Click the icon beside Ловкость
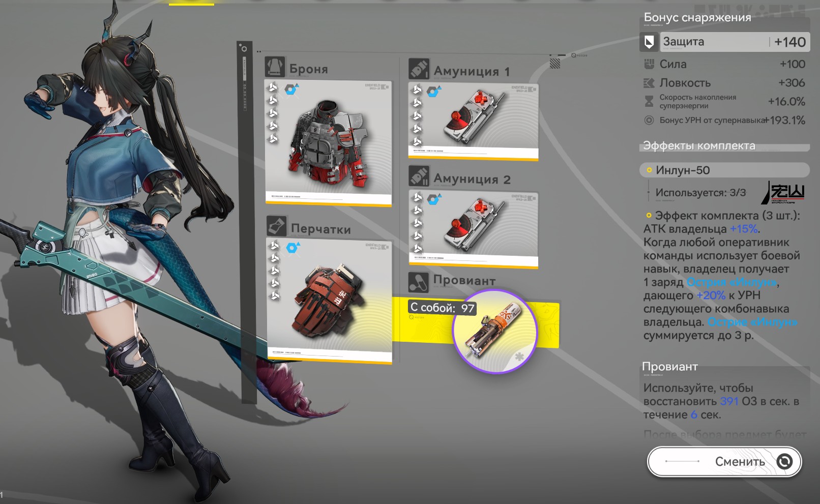The width and height of the screenshot is (820, 504). (x=649, y=83)
